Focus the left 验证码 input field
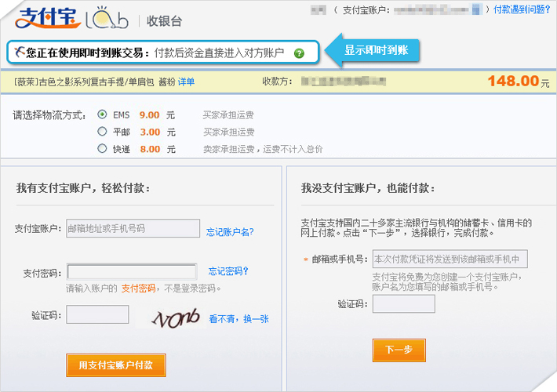Screen dimensions: 557x392 coord(97,314)
